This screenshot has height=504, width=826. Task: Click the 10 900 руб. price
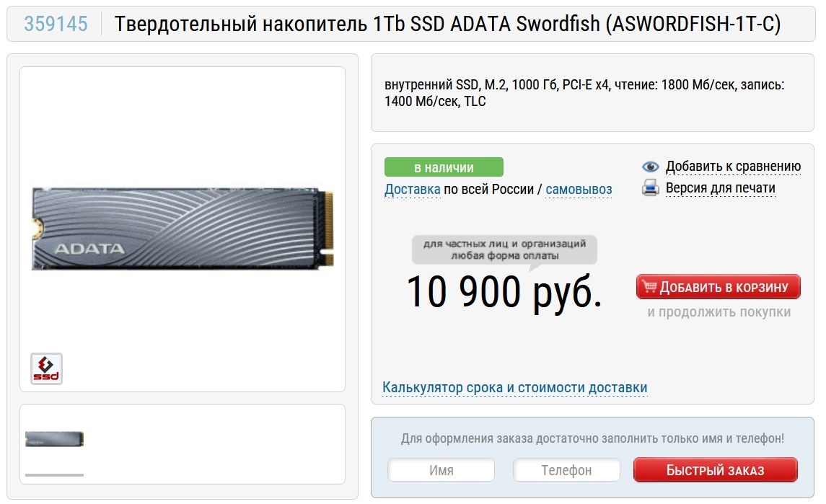[504, 292]
